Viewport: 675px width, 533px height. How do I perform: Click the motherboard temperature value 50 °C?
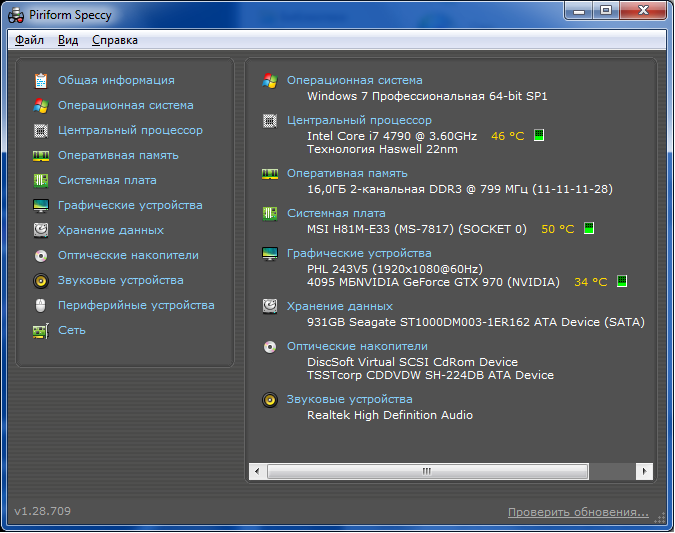[x=557, y=229]
